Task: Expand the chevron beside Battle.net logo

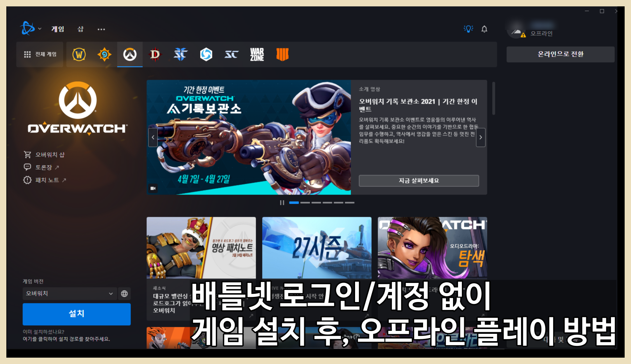Action: [x=40, y=29]
